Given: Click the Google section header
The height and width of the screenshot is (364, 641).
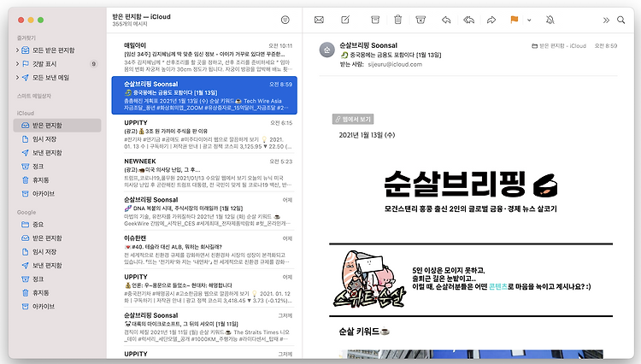Looking at the screenshot, I should click(x=26, y=213).
